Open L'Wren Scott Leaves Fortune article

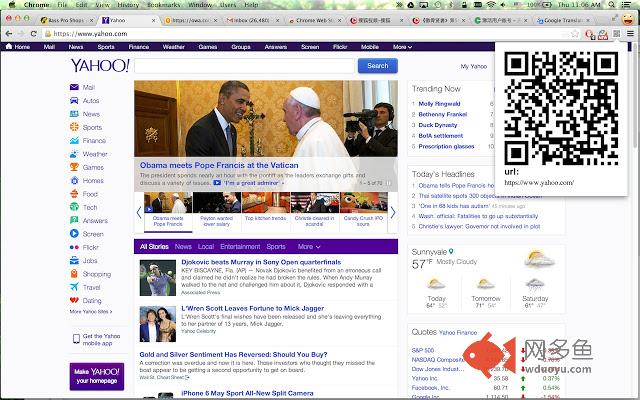[x=253, y=308]
